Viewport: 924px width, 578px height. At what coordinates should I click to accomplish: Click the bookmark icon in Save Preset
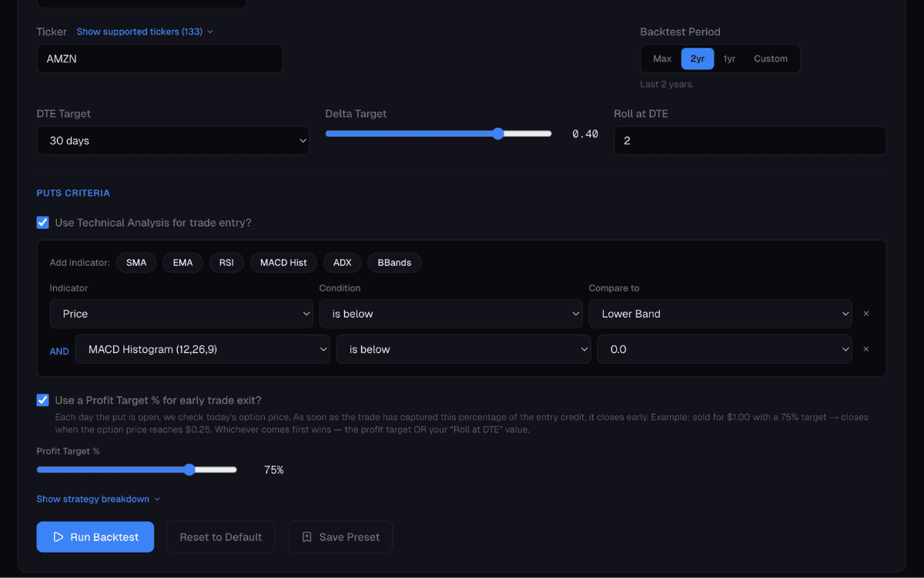(306, 537)
